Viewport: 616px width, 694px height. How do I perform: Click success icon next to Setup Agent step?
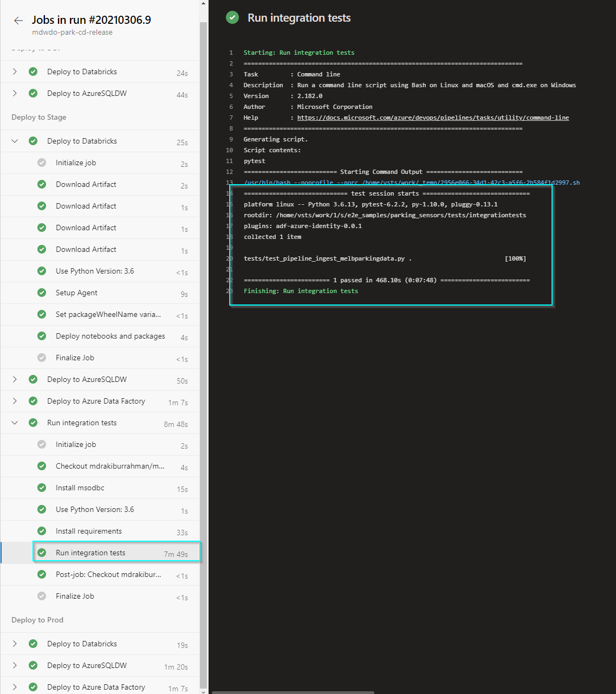pyautogui.click(x=42, y=293)
